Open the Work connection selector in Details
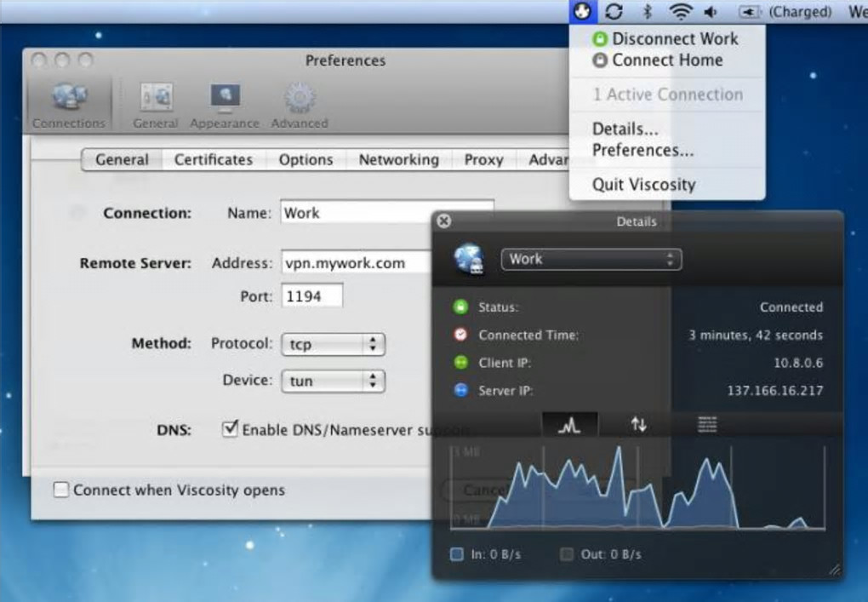This screenshot has height=602, width=868. point(591,259)
